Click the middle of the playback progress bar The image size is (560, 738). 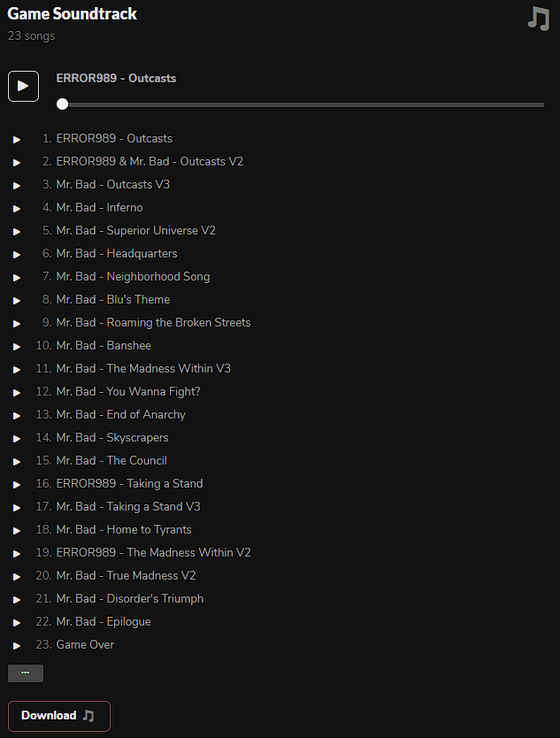click(x=300, y=104)
